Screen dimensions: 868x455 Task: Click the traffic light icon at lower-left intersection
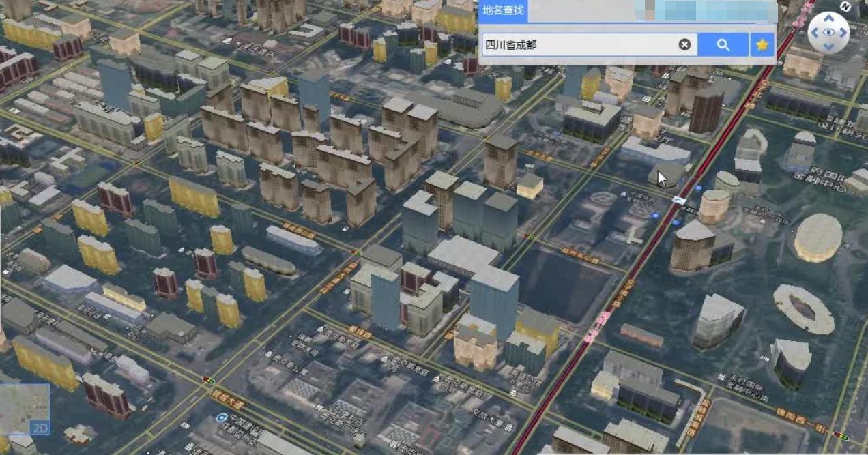click(x=208, y=379)
